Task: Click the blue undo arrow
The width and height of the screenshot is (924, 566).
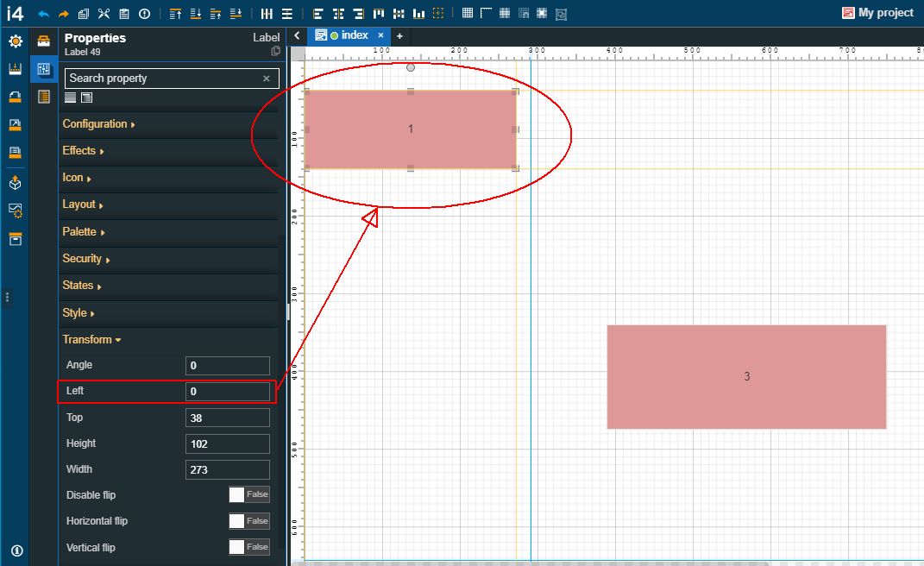Action: tap(43, 14)
